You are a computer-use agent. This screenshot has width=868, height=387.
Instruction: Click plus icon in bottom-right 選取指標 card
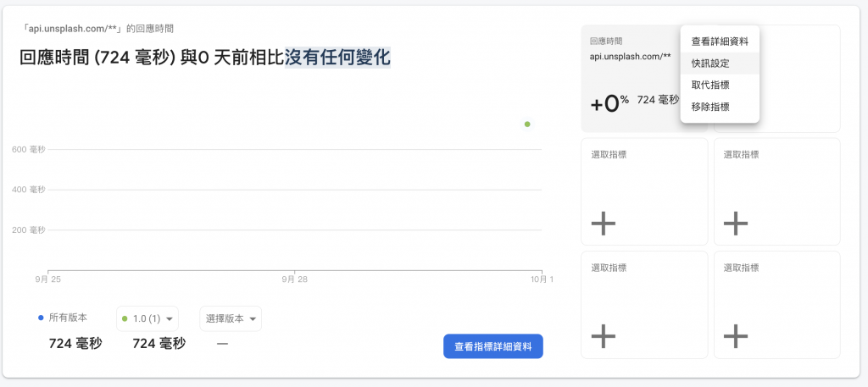point(735,336)
